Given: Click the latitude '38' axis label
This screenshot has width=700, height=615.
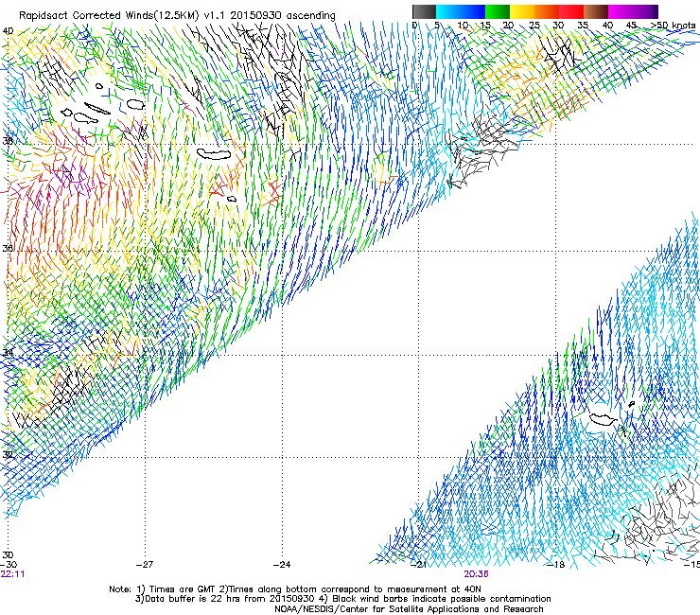Looking at the screenshot, I should (x=8, y=141).
